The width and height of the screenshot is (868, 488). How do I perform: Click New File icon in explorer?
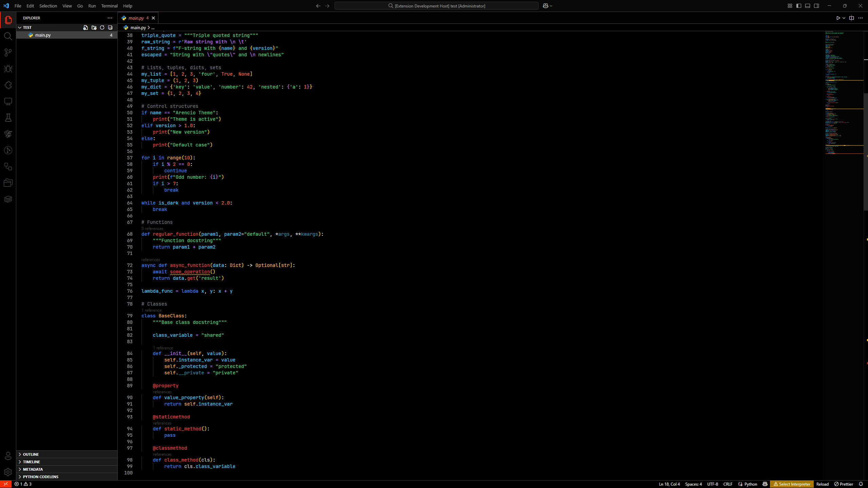(x=85, y=27)
